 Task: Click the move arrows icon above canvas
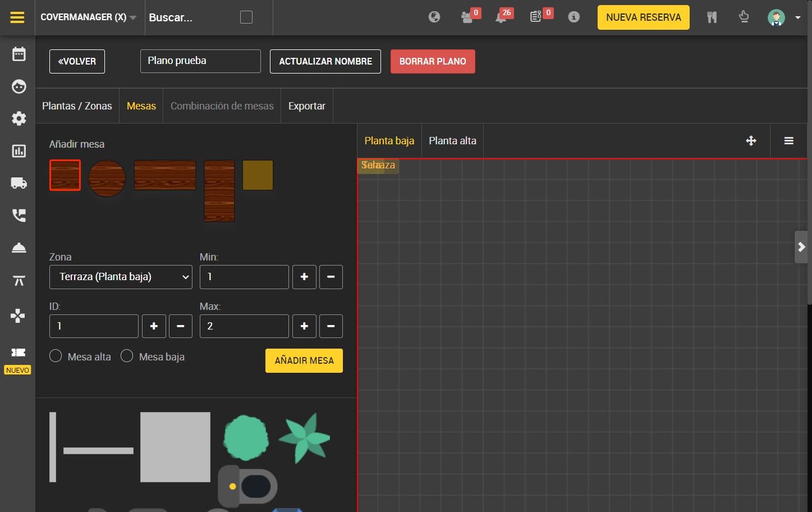(751, 141)
